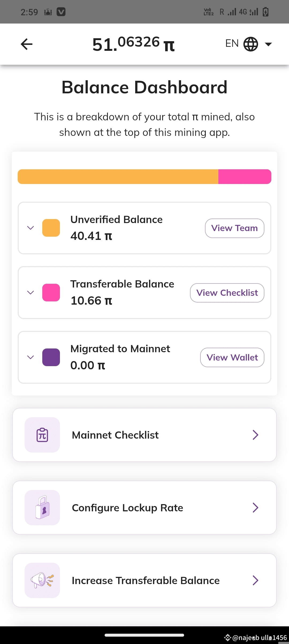Click the View Checklist button
The image size is (289, 644).
(227, 293)
